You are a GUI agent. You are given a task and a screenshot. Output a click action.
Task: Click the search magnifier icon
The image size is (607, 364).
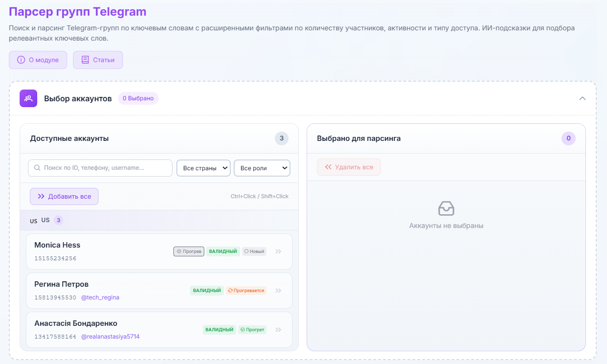[x=37, y=168]
